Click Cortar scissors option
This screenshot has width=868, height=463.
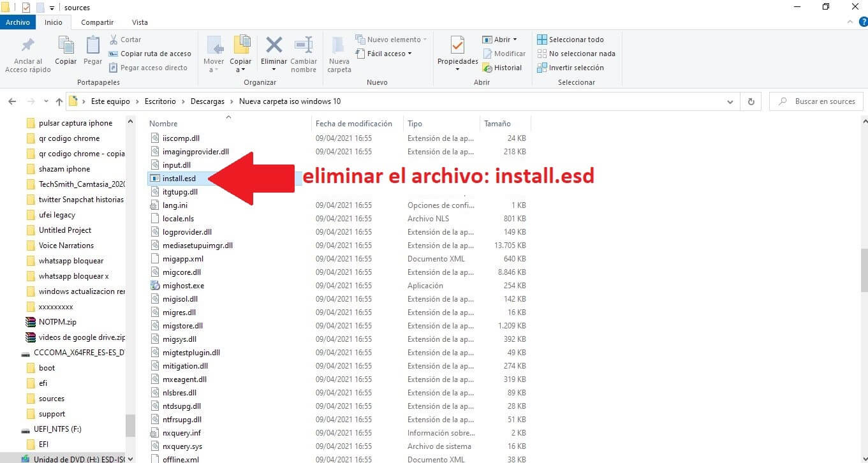pos(125,40)
